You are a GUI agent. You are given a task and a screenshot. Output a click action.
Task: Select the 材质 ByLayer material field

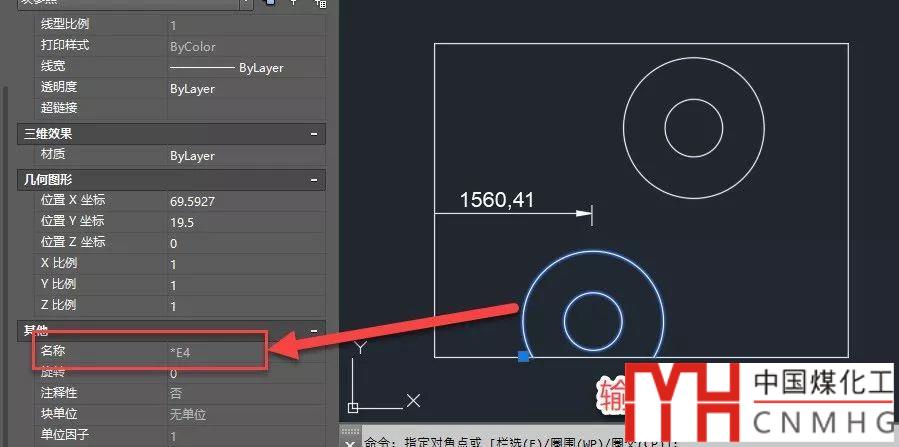245,156
